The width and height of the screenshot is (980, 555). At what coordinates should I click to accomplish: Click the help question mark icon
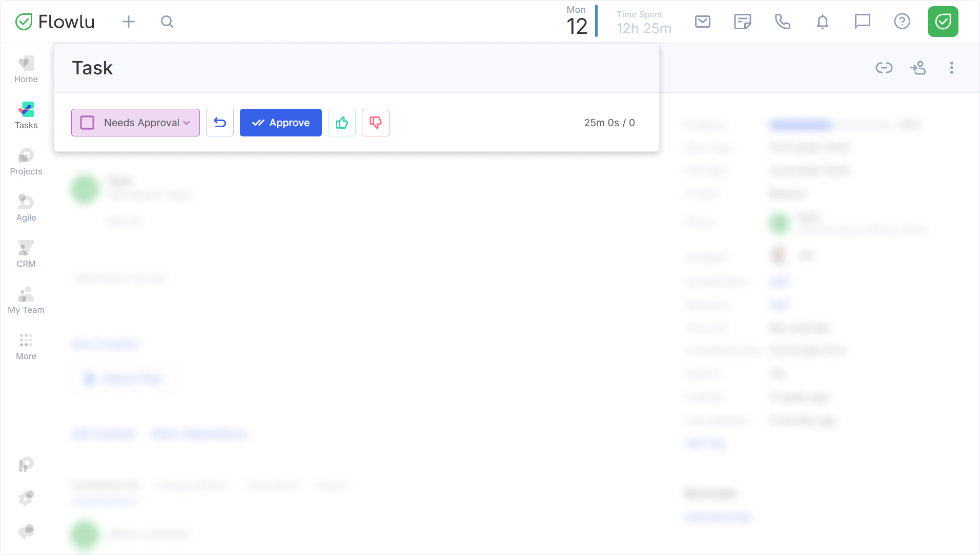point(902,22)
